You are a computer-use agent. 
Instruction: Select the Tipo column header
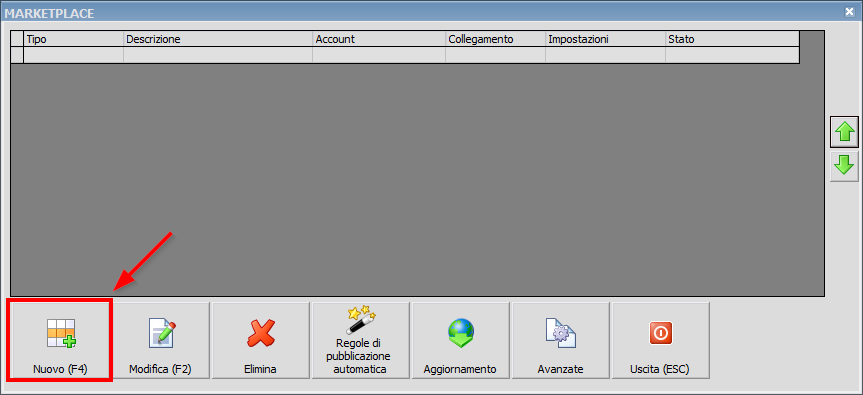coord(74,39)
